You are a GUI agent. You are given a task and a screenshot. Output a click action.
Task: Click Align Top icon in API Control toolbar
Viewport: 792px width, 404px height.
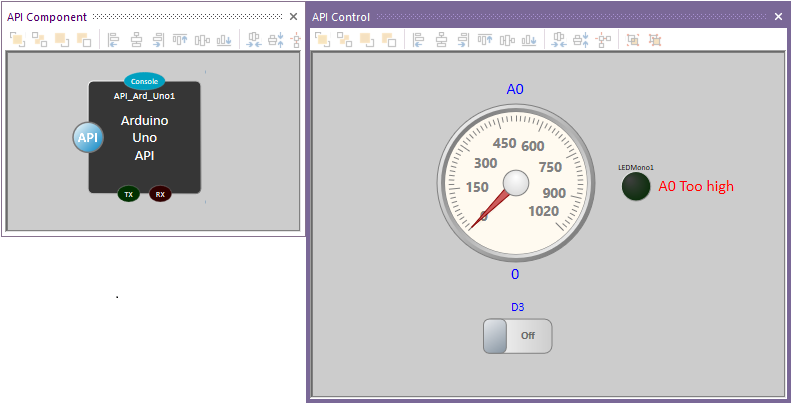click(x=487, y=40)
